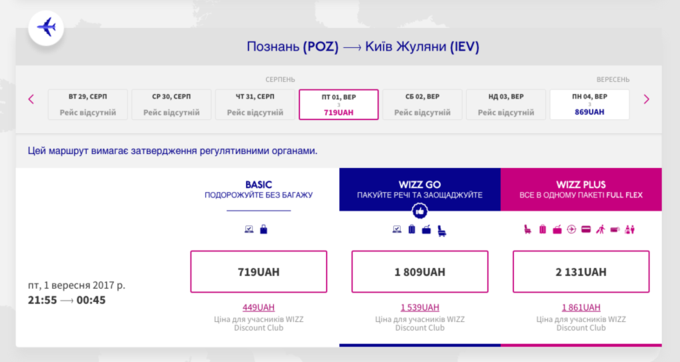Select the ПН 04, ВЕР date at 869UAH
The height and width of the screenshot is (362, 680).
[x=589, y=104]
